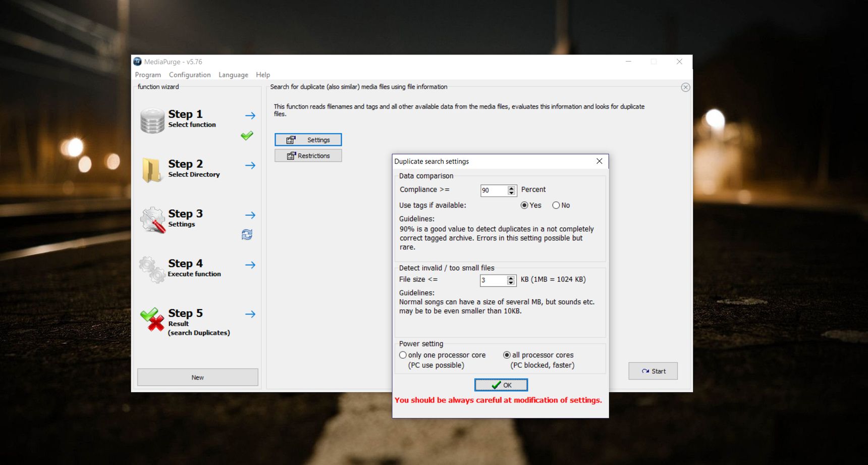Increase the Compliance percent value
The height and width of the screenshot is (465, 868).
pos(512,188)
